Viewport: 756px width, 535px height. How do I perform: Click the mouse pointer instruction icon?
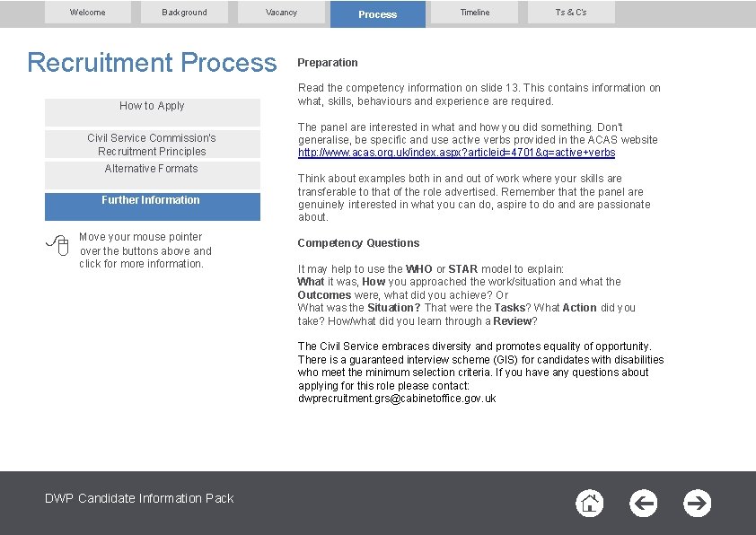coord(57,244)
